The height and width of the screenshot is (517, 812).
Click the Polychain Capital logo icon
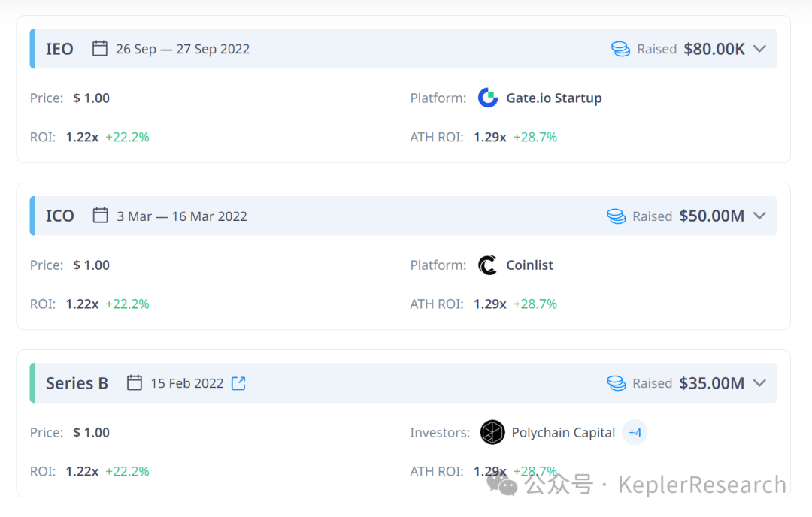(492, 432)
